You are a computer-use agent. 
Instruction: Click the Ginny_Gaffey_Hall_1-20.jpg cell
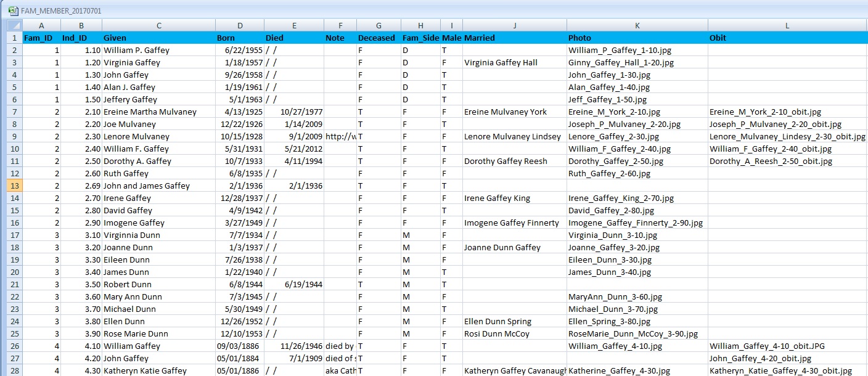(x=637, y=62)
